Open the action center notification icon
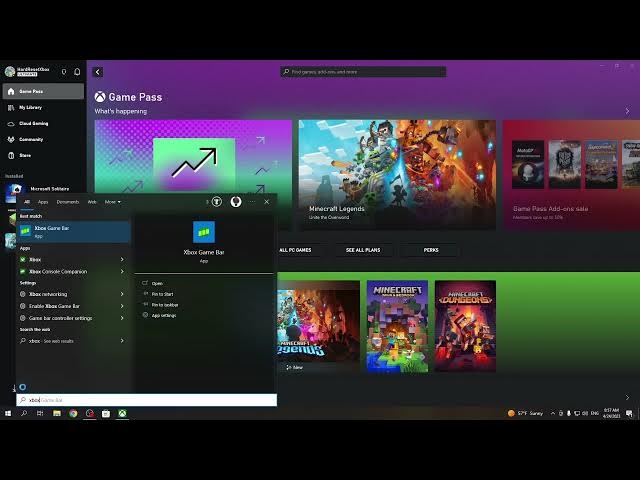 [629, 414]
